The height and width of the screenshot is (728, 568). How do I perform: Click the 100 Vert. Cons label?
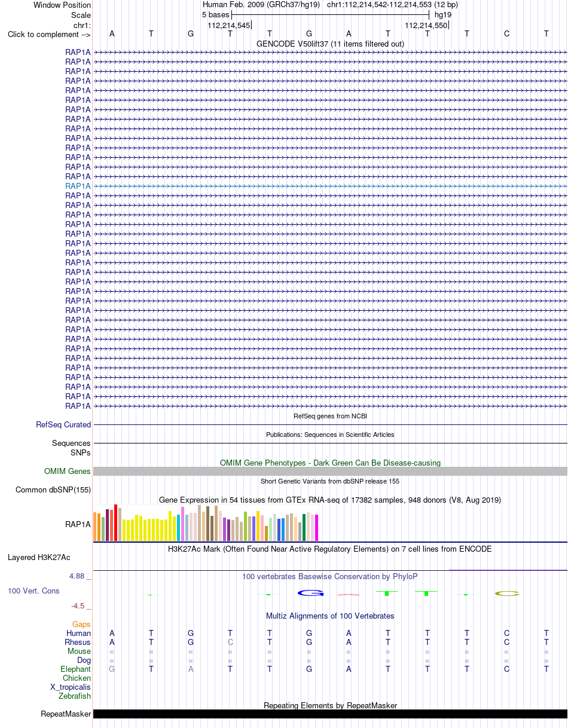pyautogui.click(x=33, y=591)
